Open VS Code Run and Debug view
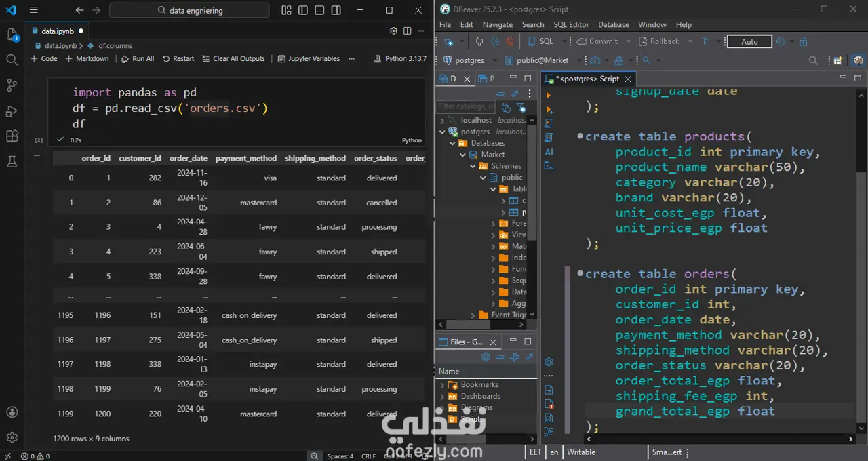The image size is (868, 461). click(12, 111)
